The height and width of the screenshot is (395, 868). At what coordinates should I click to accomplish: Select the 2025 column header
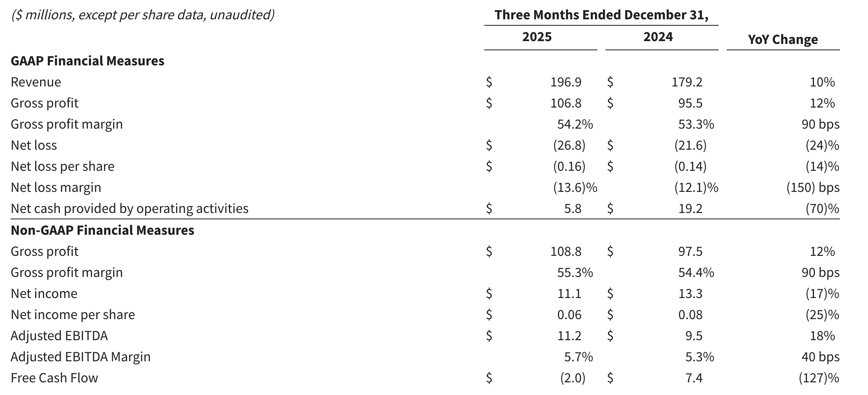(537, 37)
